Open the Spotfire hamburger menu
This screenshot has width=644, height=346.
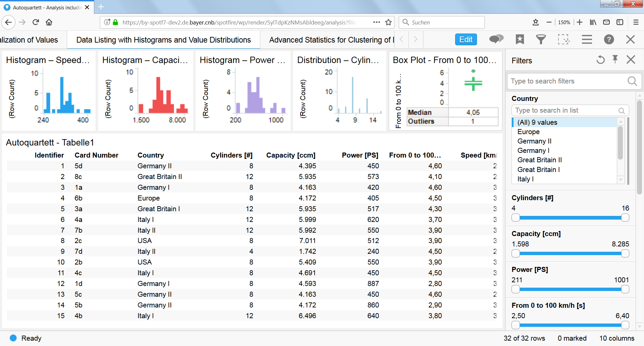(x=587, y=39)
